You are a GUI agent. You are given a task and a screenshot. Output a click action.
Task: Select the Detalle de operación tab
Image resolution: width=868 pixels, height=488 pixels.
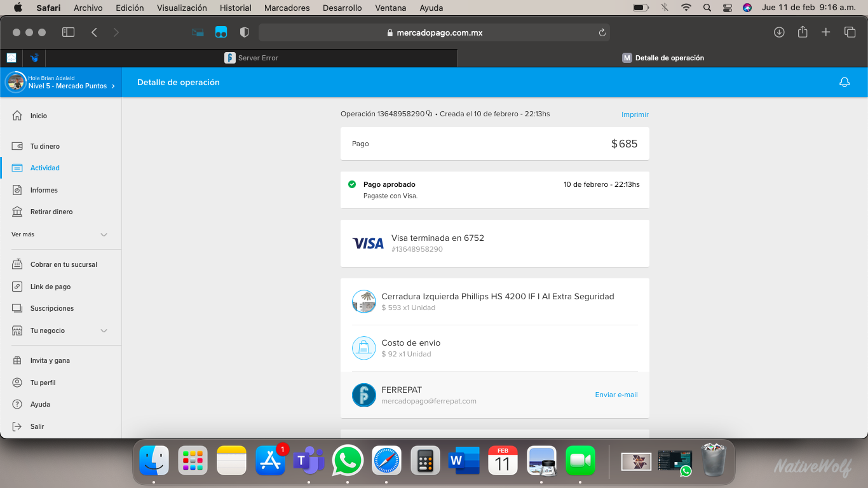(663, 58)
